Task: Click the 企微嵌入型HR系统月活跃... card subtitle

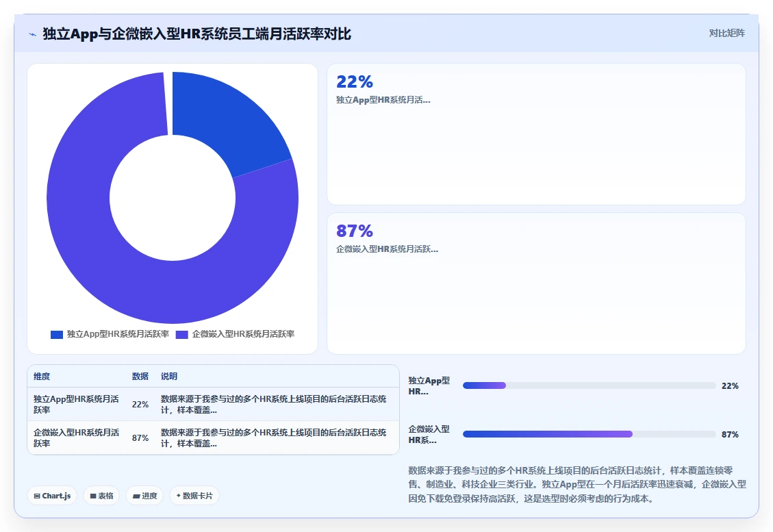Action: pyautogui.click(x=387, y=249)
